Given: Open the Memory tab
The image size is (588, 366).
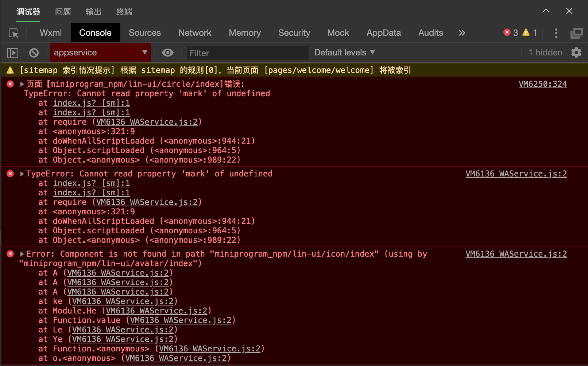Looking at the screenshot, I should tap(245, 33).
